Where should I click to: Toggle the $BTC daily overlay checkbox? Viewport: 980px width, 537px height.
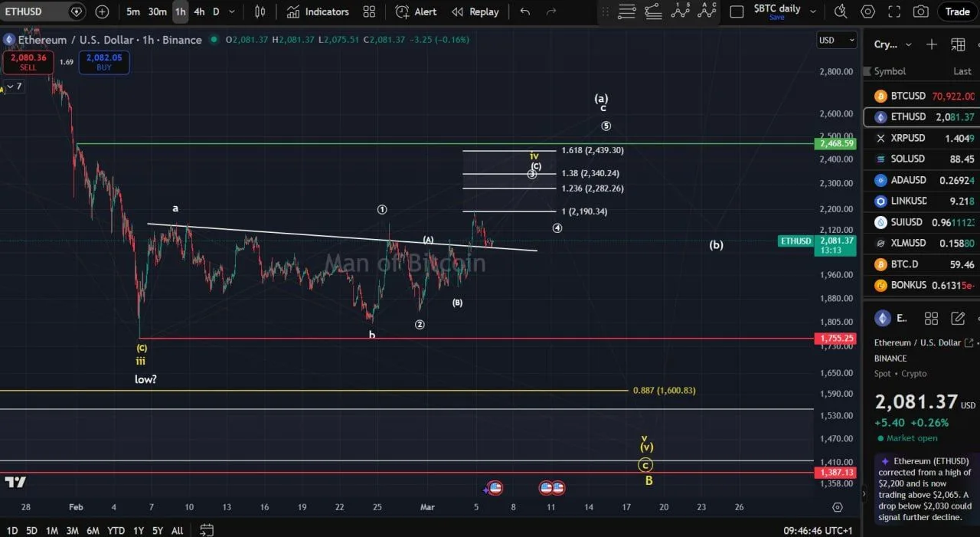[737, 11]
